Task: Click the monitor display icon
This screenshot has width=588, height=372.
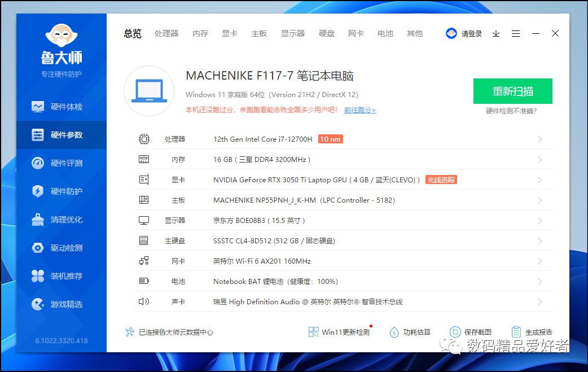Action: [x=144, y=221]
